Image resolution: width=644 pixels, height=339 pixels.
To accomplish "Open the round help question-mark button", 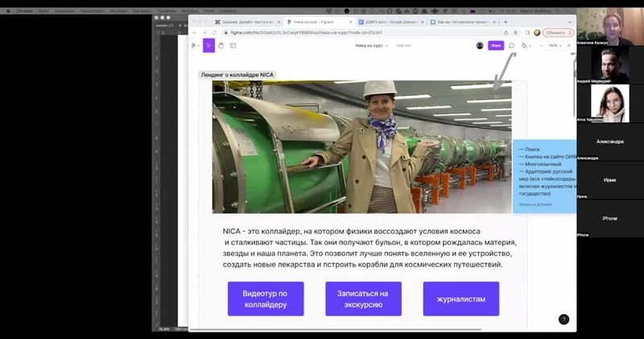I will click(564, 320).
